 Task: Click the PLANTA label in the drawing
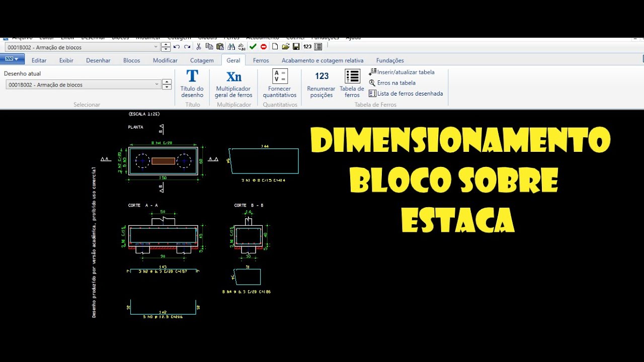click(136, 127)
